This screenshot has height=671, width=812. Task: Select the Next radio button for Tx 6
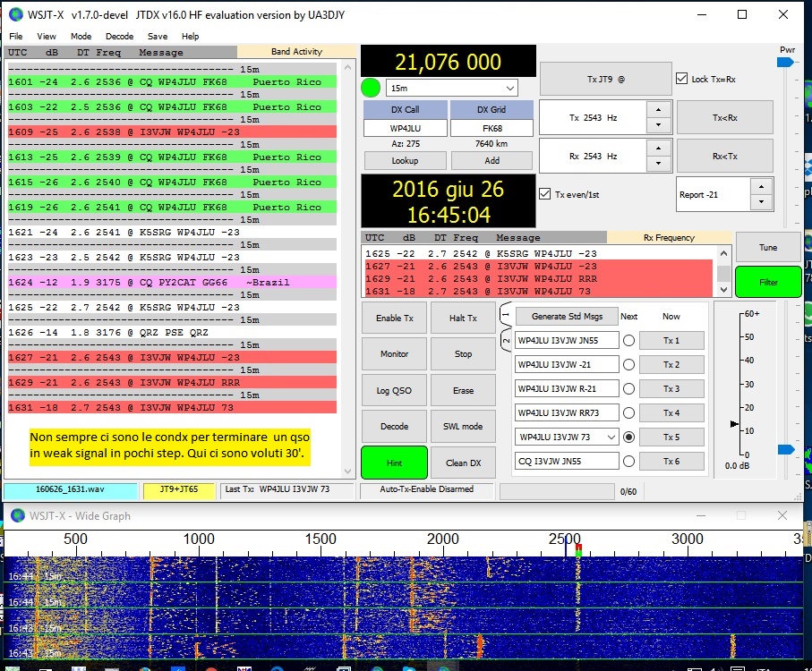[x=628, y=461]
